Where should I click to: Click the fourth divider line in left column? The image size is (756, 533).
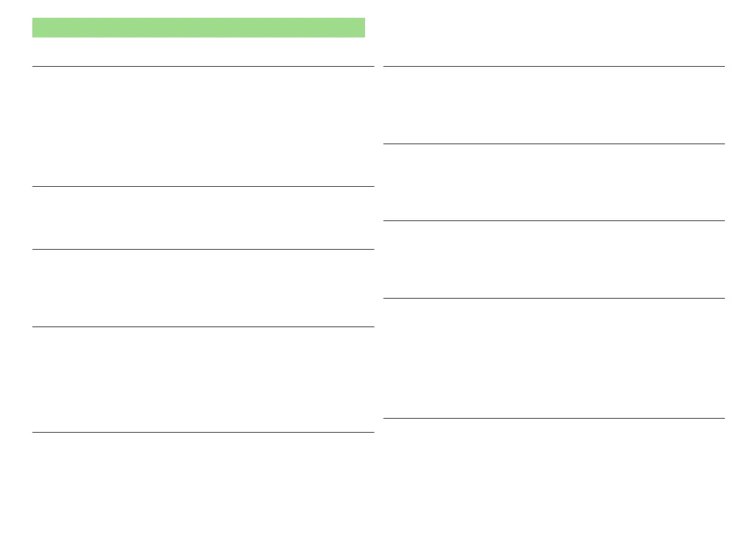pyautogui.click(x=203, y=327)
